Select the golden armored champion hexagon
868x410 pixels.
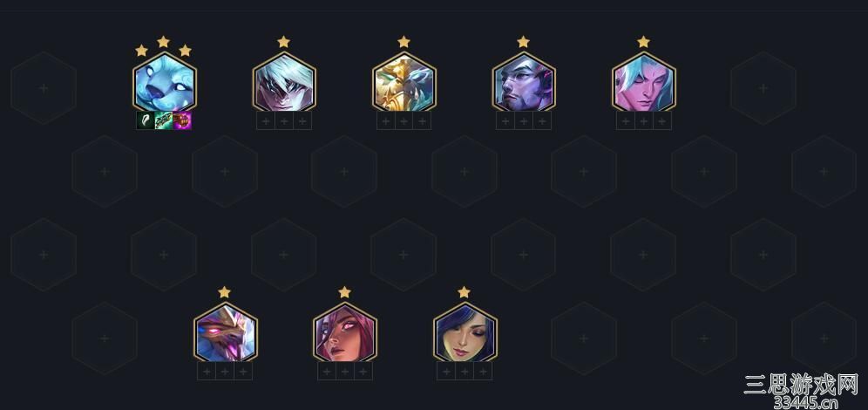click(x=404, y=83)
